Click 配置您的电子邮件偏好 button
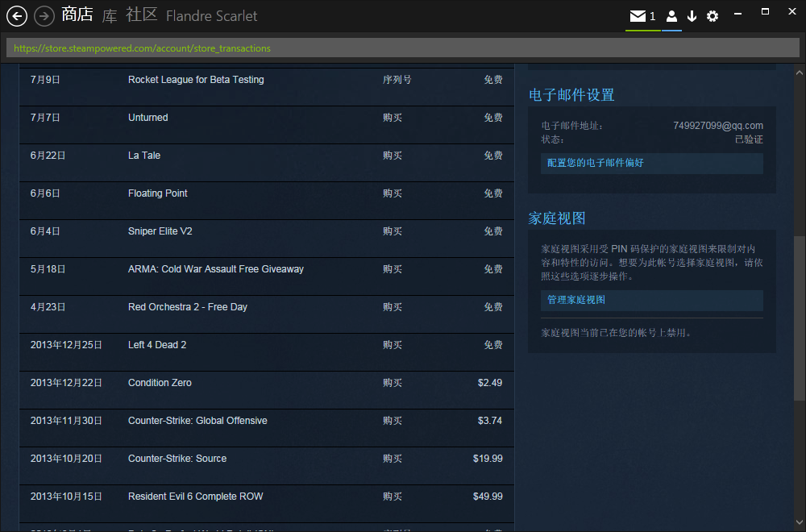Screen dimensions: 806x532 652,163
